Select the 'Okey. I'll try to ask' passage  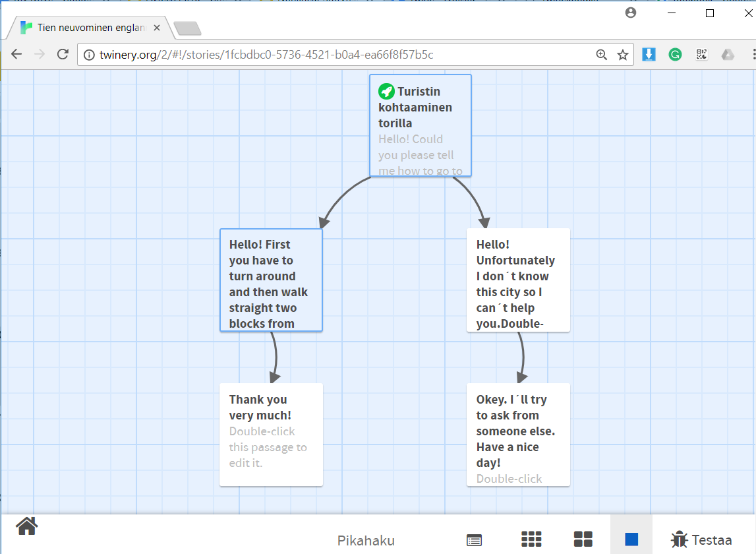(x=517, y=435)
